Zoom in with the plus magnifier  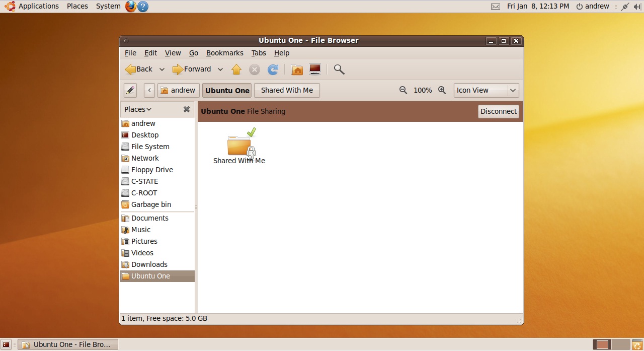point(442,90)
